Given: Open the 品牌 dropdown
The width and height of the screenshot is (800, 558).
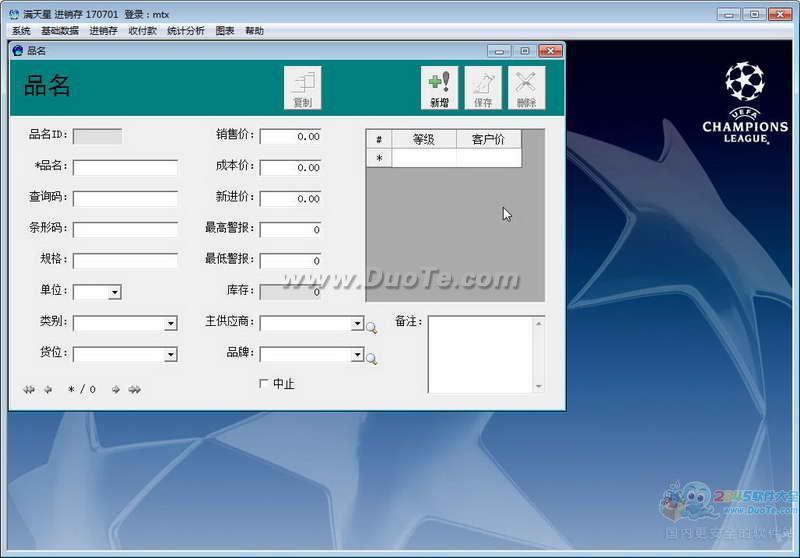Looking at the screenshot, I should [x=357, y=354].
